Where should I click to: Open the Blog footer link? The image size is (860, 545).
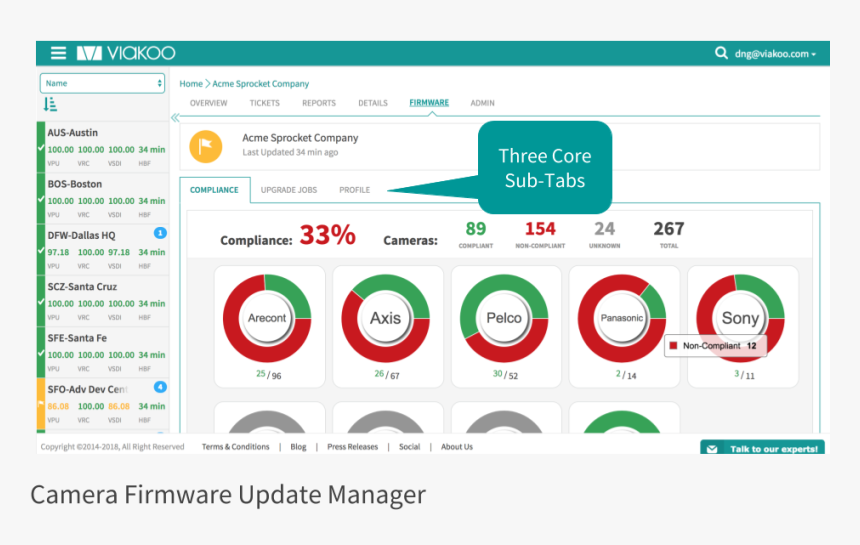click(x=298, y=447)
